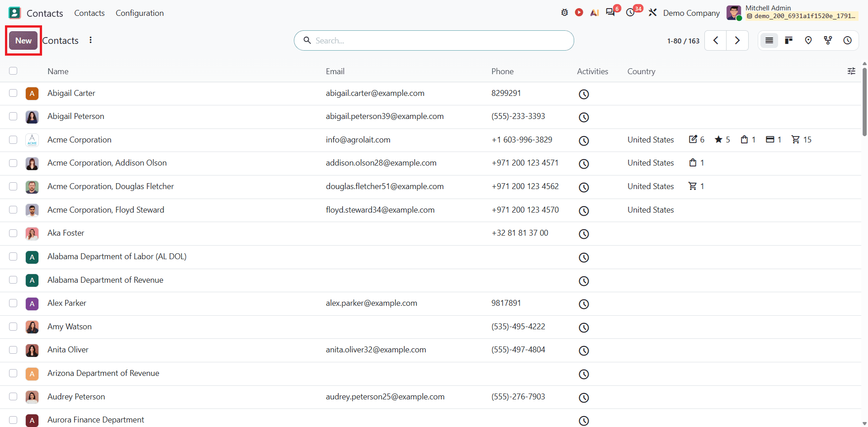Viewport: 868px width, 427px height.
Task: Open activity clock for Abigail Carter
Action: click(584, 94)
